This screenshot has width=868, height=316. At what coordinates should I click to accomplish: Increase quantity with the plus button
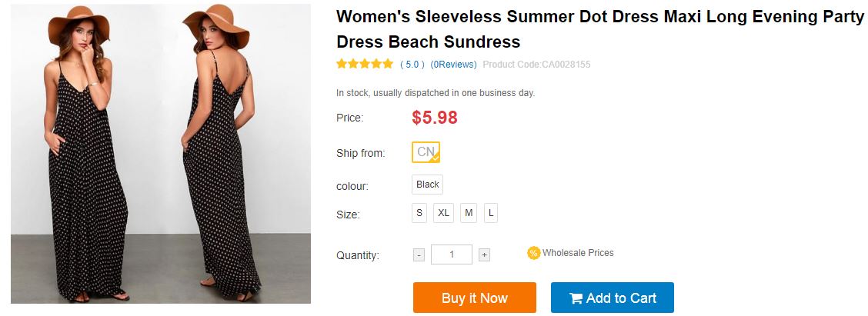[484, 255]
